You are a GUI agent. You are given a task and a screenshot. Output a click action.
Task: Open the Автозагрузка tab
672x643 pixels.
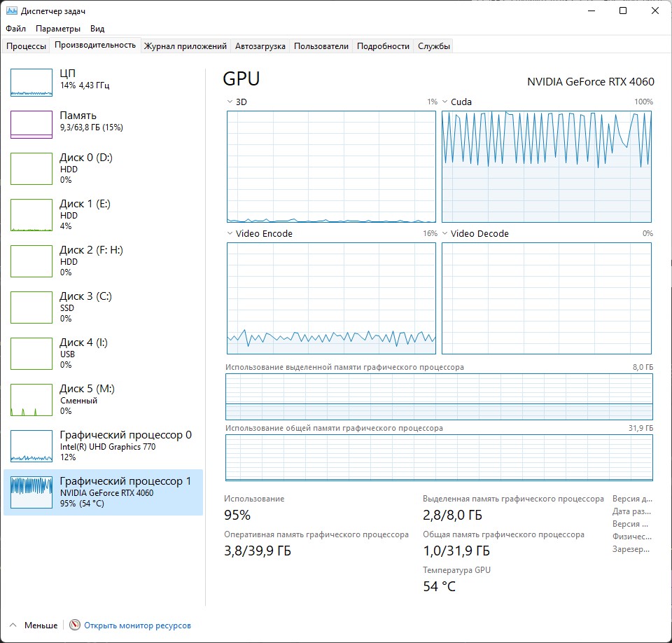tap(260, 46)
